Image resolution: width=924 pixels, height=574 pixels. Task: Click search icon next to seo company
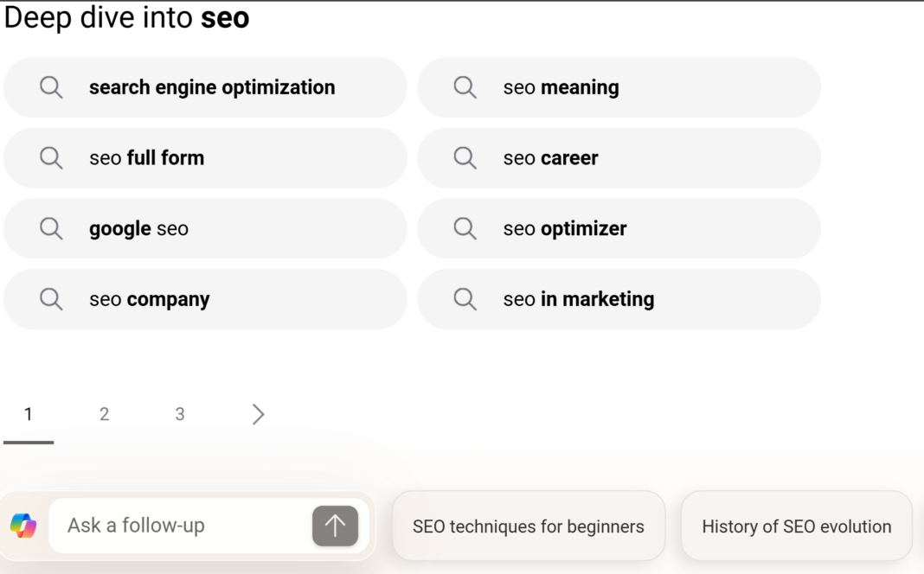point(51,299)
